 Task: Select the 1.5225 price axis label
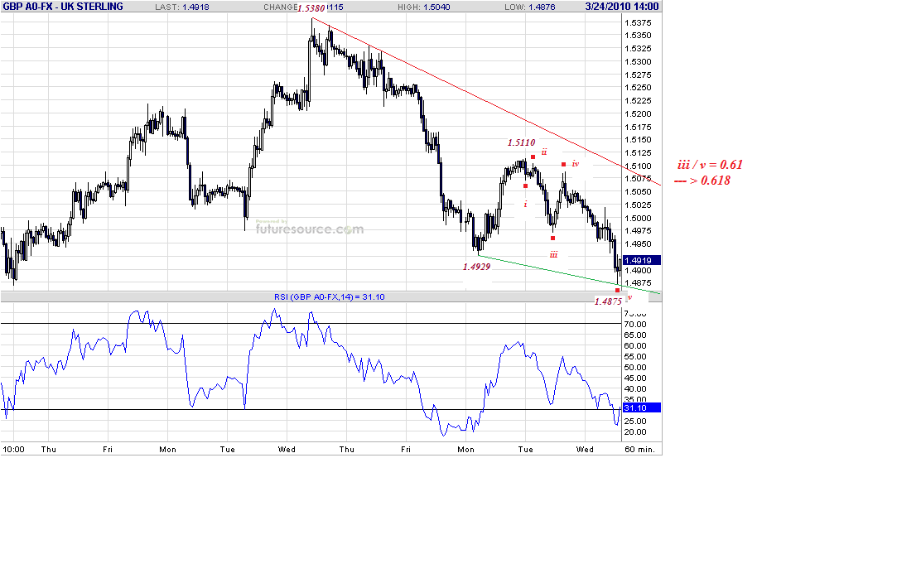point(638,100)
